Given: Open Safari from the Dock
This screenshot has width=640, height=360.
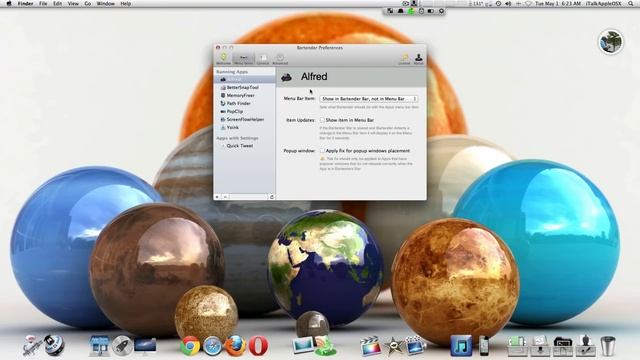Looking at the screenshot, I should pos(213,346).
